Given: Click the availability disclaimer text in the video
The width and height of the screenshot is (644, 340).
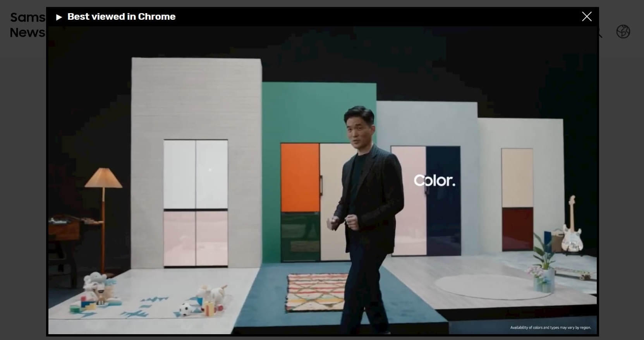Looking at the screenshot, I should [550, 328].
